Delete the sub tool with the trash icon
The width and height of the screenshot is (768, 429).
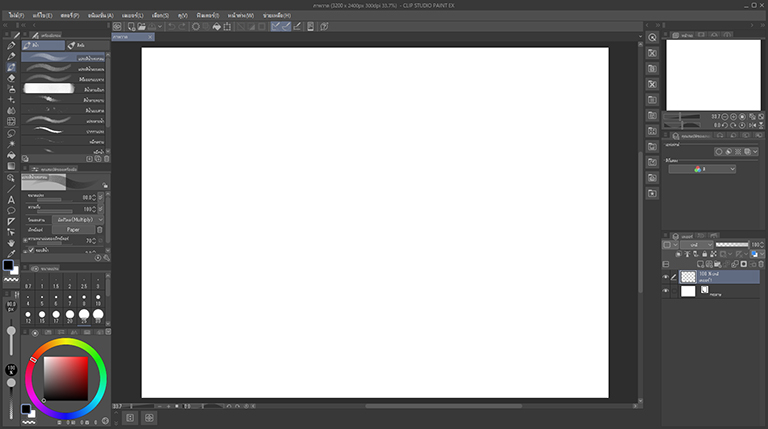[x=107, y=158]
